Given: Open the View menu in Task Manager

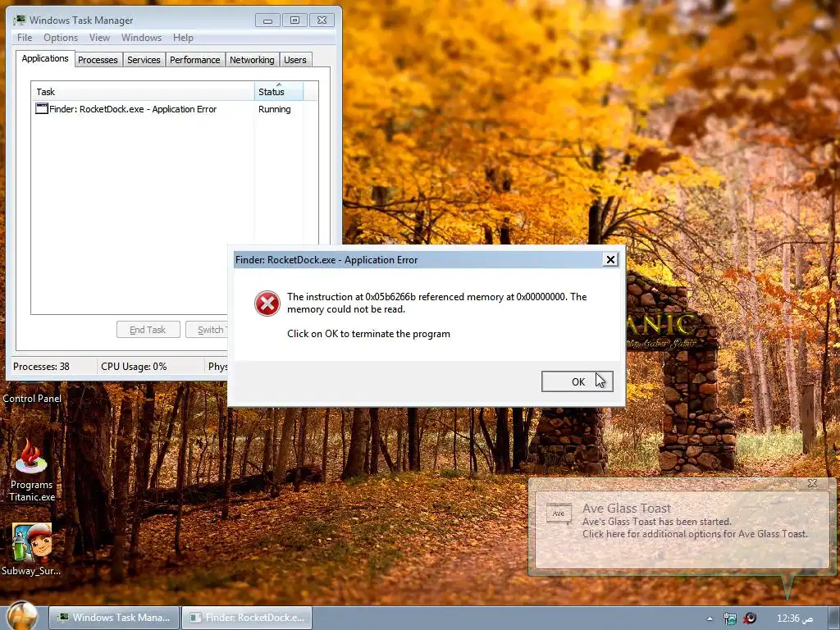Looking at the screenshot, I should [99, 38].
